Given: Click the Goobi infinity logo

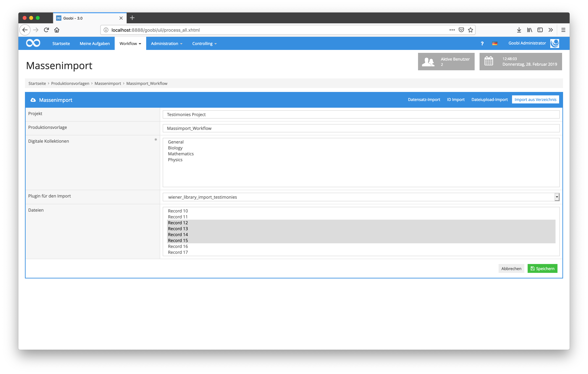Looking at the screenshot, I should coord(33,43).
